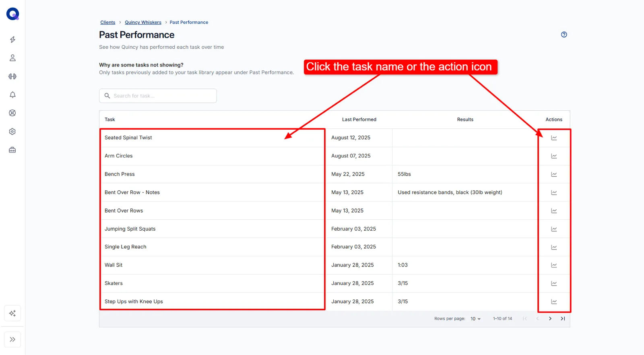Click the Results column header

pos(465,120)
